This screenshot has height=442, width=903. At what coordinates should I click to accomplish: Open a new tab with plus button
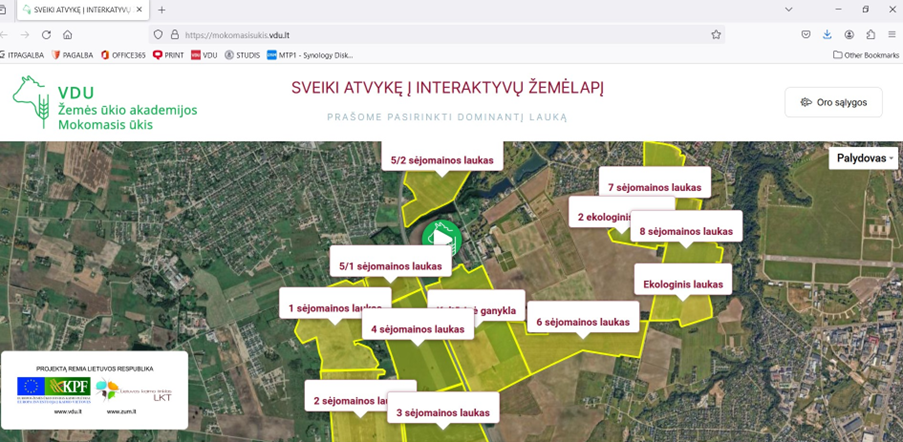(x=162, y=9)
